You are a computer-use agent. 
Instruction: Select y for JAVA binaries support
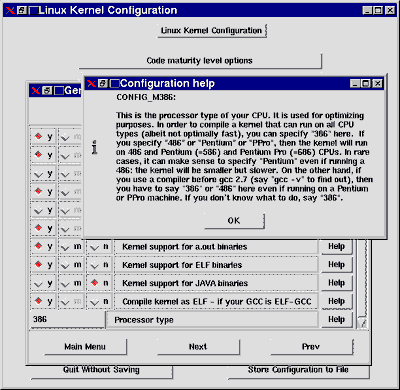43,283
